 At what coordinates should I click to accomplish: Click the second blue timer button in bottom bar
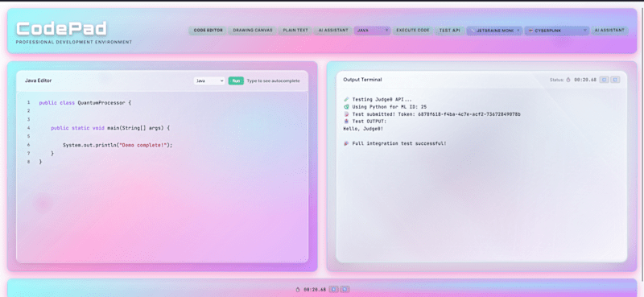point(345,289)
